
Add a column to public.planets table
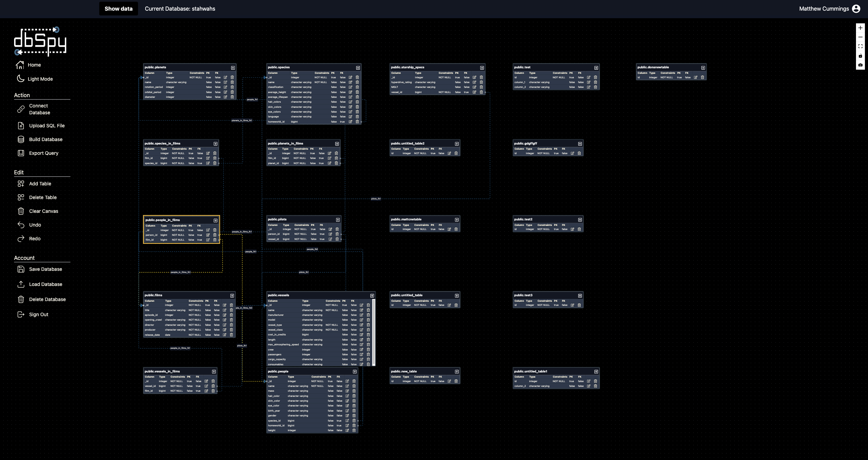tap(233, 68)
